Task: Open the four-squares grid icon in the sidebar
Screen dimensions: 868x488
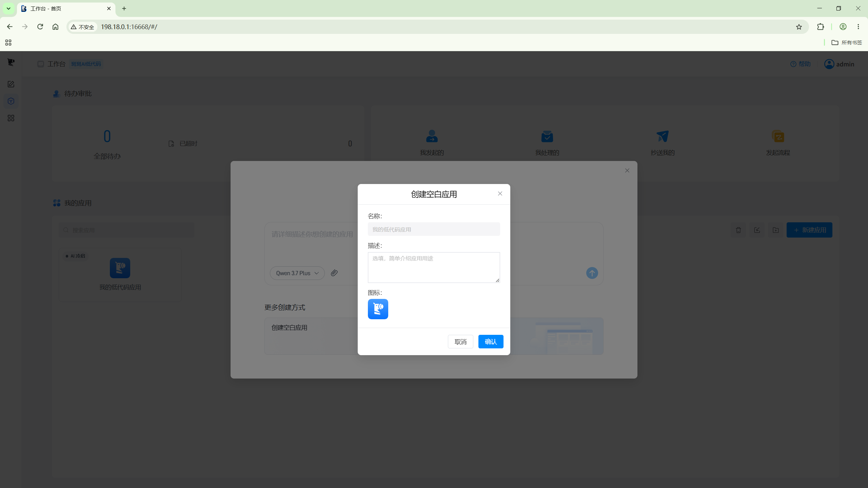Action: [x=11, y=118]
